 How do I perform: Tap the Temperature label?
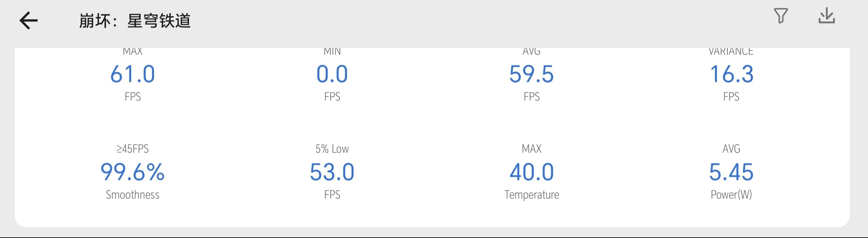coord(531,195)
